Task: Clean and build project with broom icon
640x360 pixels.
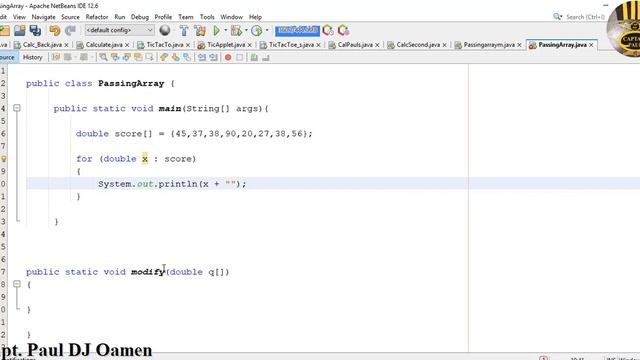Action: click(x=200, y=30)
